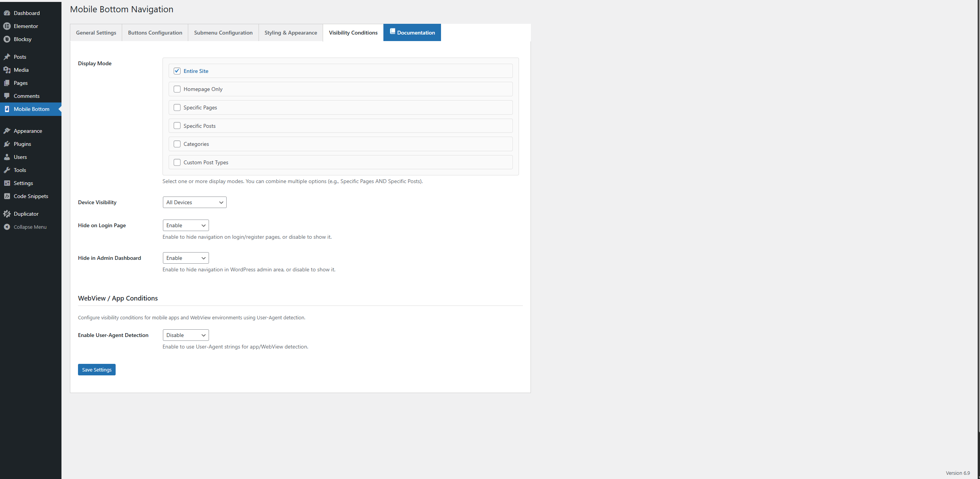Click the Collapse Menu arrow icon
The height and width of the screenshot is (479, 980).
click(7, 227)
